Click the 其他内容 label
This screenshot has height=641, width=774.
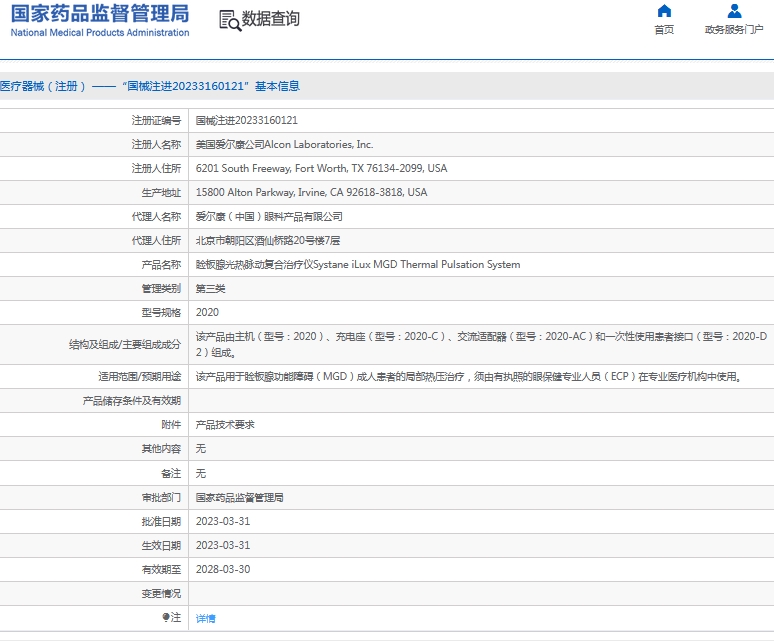(161, 449)
